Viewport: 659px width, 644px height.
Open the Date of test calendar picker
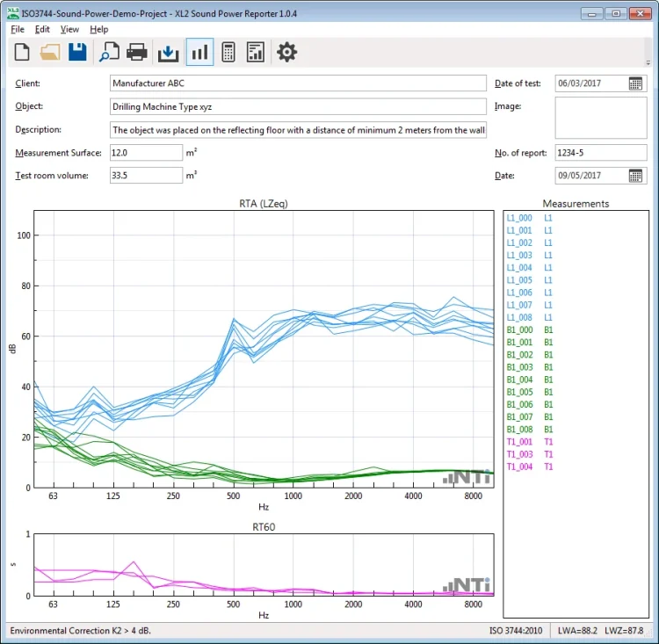tap(636, 83)
